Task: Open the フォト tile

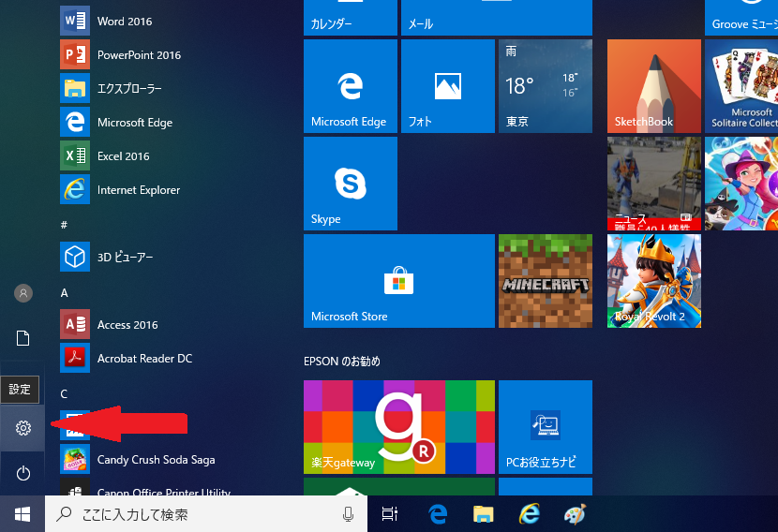Action: tap(447, 86)
